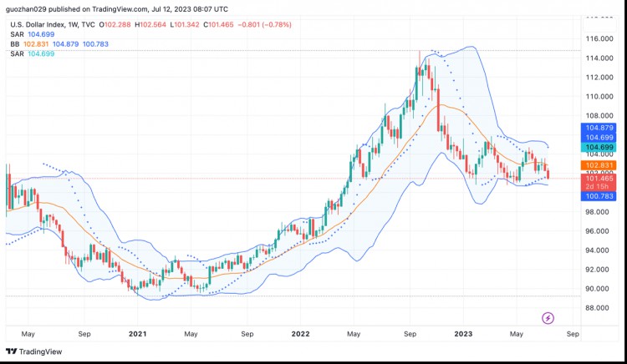Click the 2022 label on time axis
The height and width of the screenshot is (364, 627).
[x=299, y=333]
